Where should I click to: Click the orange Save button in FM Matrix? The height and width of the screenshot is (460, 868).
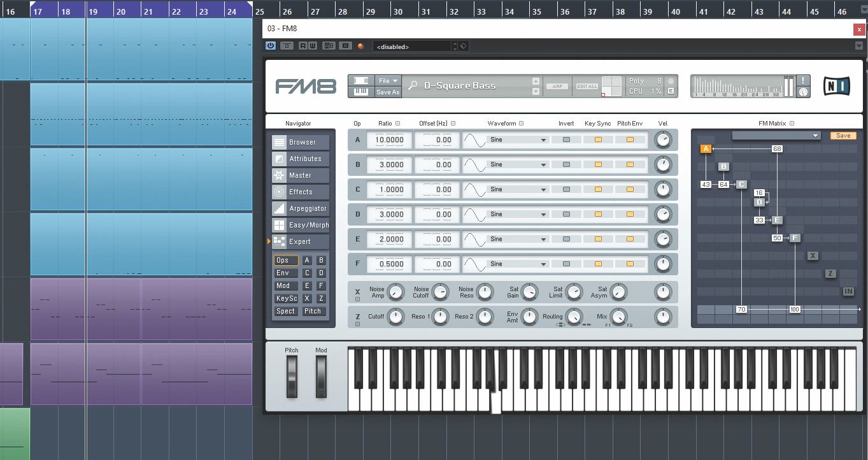(x=843, y=136)
